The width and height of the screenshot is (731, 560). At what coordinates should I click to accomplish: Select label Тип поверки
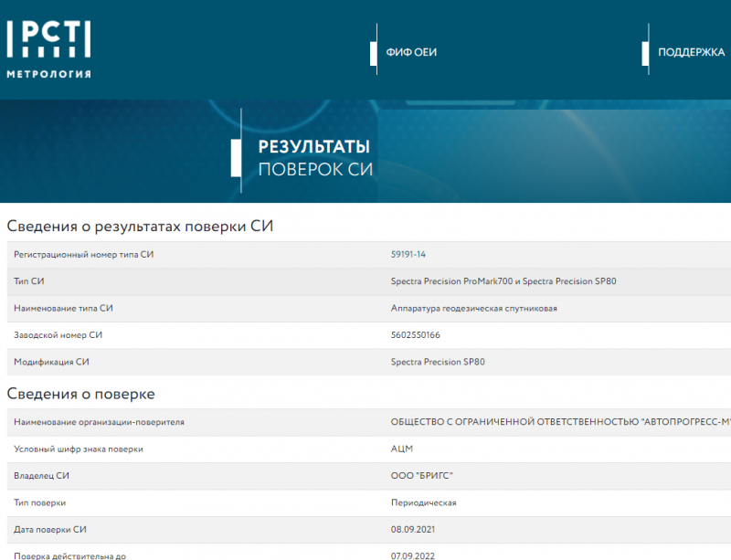[x=39, y=502]
